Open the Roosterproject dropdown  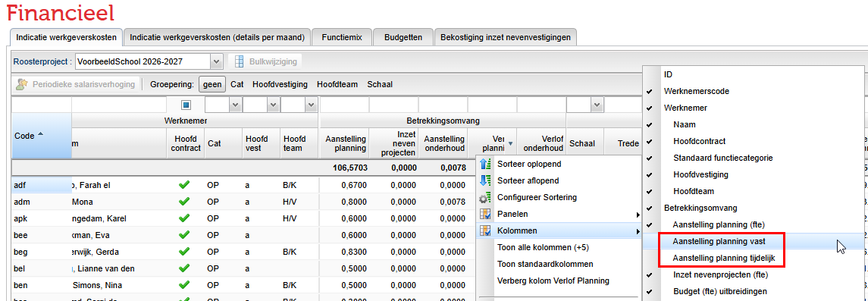217,61
